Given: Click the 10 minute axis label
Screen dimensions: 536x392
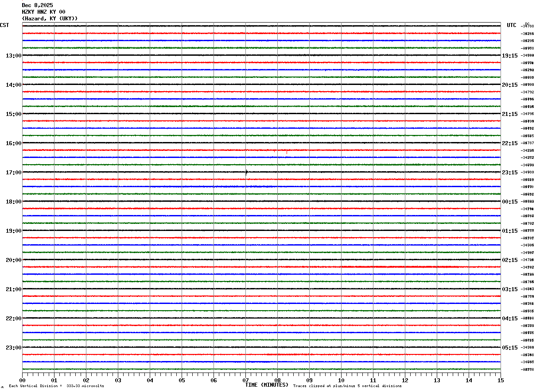Looking at the screenshot, I should 341,380.
